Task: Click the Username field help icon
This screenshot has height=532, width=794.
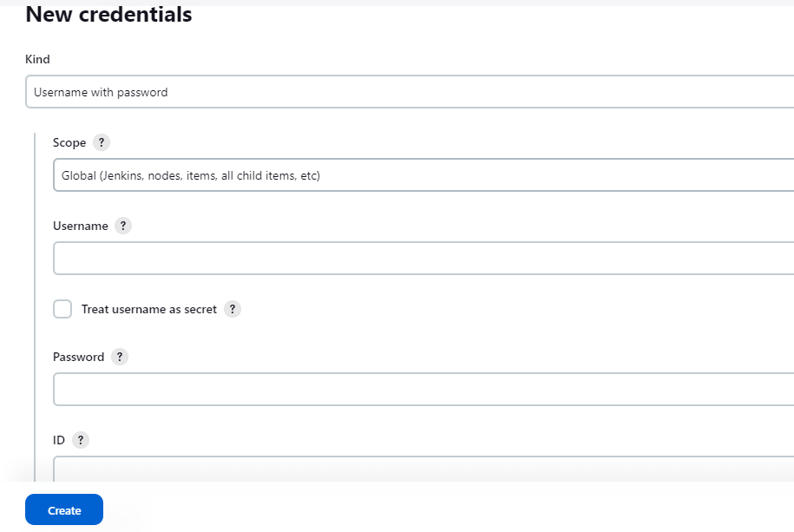Action: 123,226
